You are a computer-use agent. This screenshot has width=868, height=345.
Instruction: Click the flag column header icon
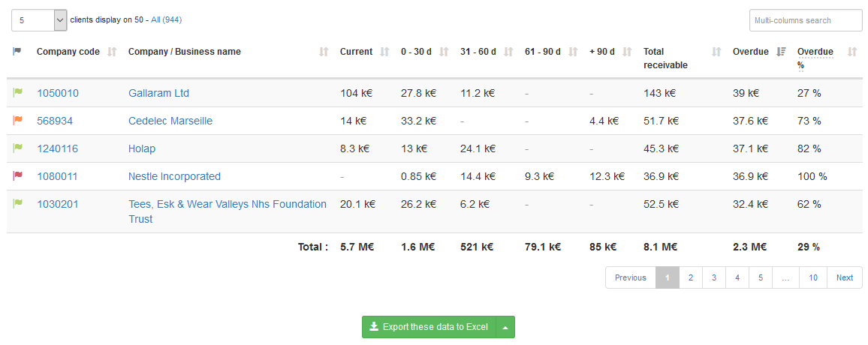[17, 52]
